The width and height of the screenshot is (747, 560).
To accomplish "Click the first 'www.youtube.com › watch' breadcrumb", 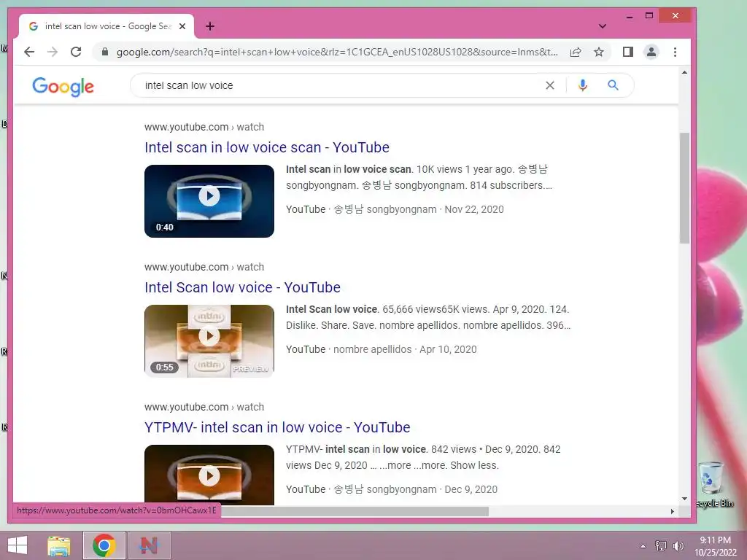I will click(204, 127).
